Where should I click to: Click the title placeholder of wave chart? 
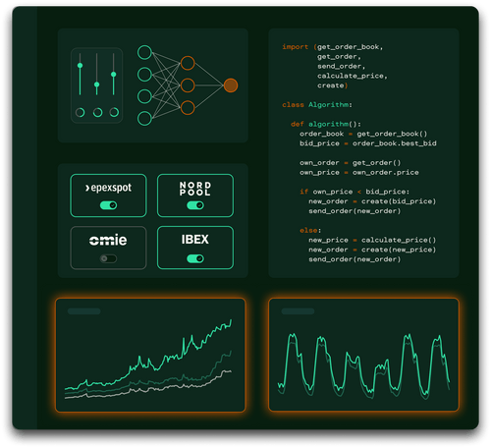(x=298, y=311)
